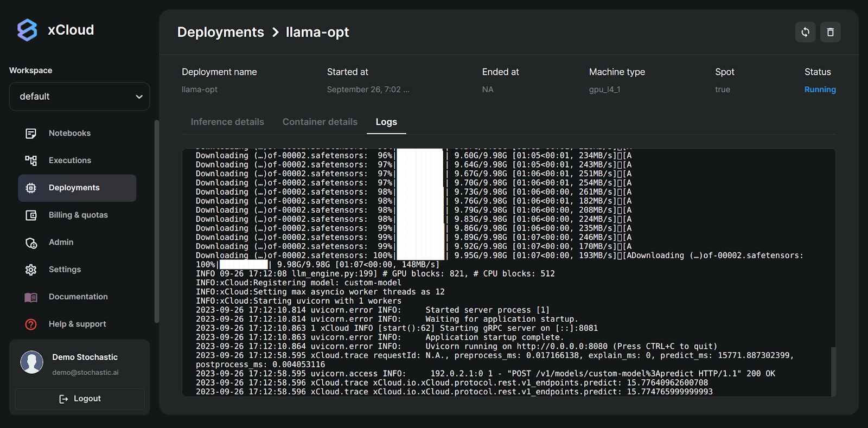Click the Documentation book icon

point(31,297)
